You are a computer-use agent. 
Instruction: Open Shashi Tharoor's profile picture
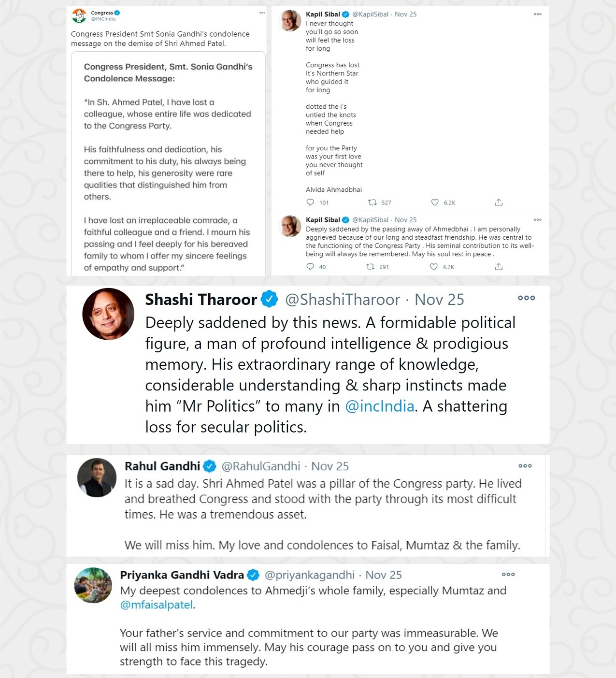[108, 314]
